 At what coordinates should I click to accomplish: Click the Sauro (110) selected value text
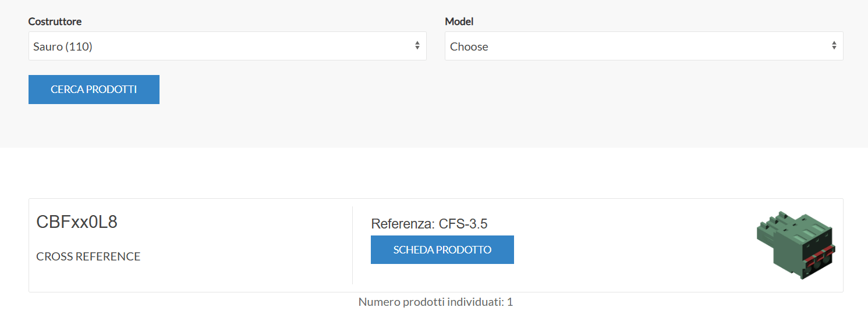(63, 47)
